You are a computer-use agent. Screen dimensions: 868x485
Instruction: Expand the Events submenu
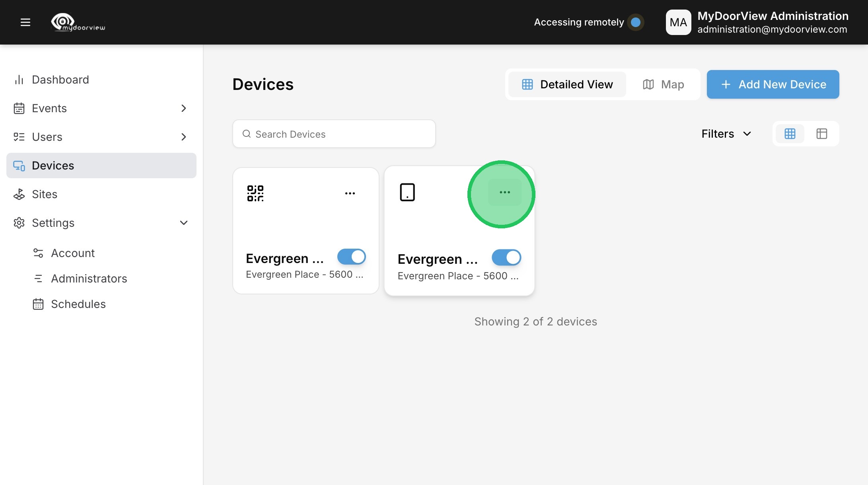[183, 108]
